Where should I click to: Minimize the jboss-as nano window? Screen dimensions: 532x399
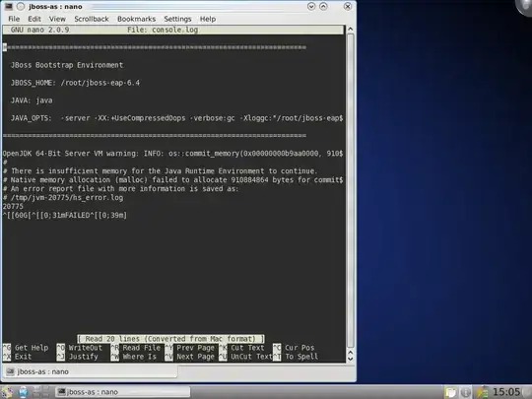click(311, 7)
